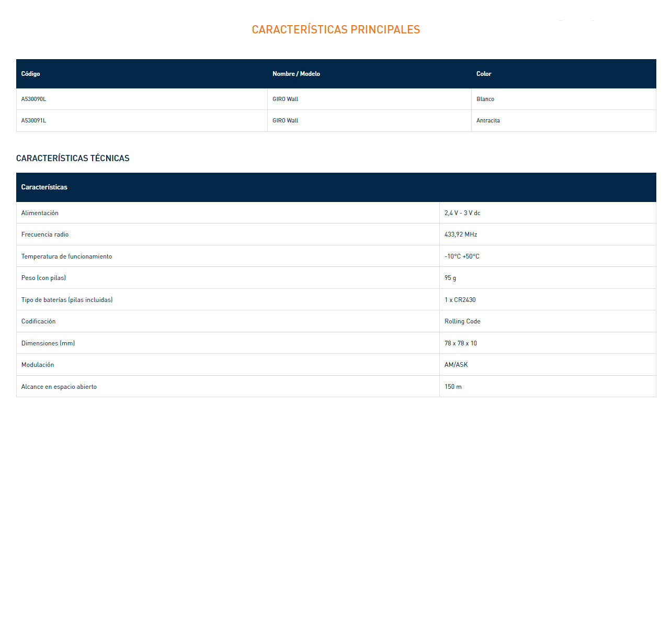Select the 1 x CR2430 battery value
This screenshot has width=672, height=628.
(460, 300)
